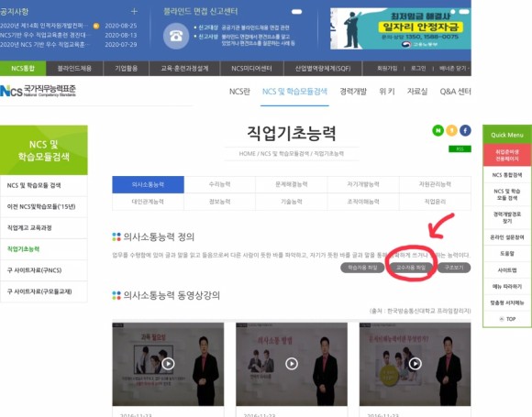Open Q&A 센터 navigation item
This screenshot has height=417, width=532.
tap(455, 92)
